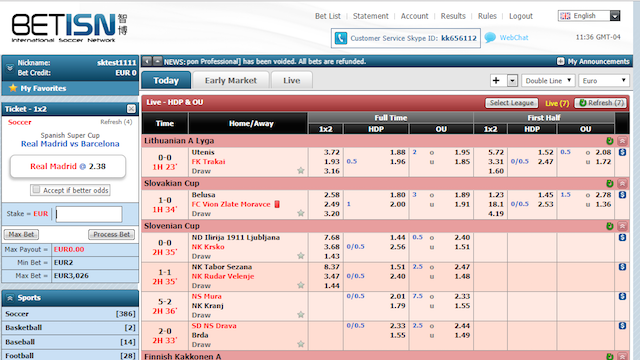Open the Double Line dropdown

pos(548,80)
